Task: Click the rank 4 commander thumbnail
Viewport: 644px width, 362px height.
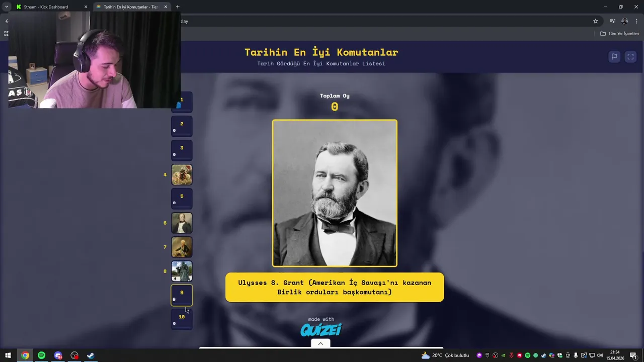Action: tap(182, 175)
